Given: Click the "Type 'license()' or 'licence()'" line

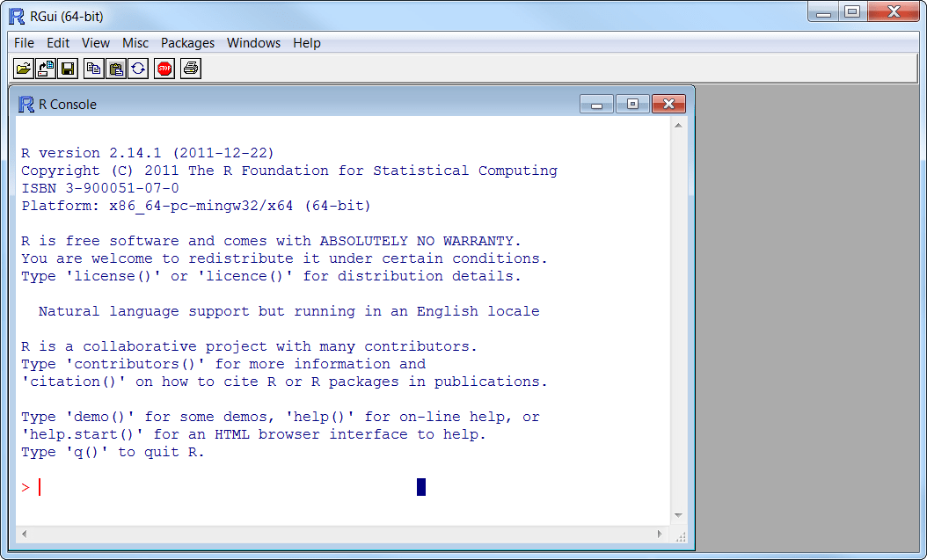Looking at the screenshot, I should click(272, 276).
